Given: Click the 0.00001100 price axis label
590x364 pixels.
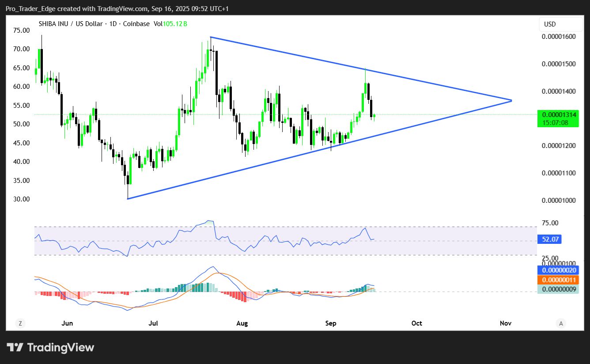Looking at the screenshot, I should click(559, 173).
